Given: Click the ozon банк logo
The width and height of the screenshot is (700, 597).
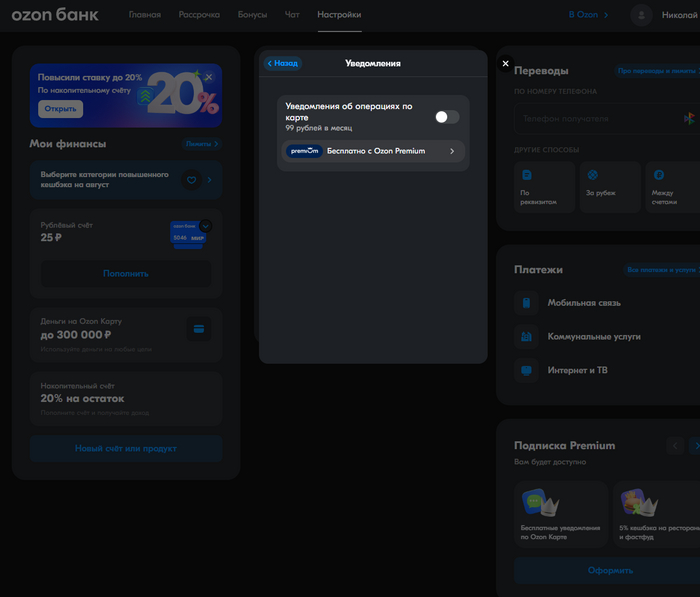Looking at the screenshot, I should (x=55, y=15).
